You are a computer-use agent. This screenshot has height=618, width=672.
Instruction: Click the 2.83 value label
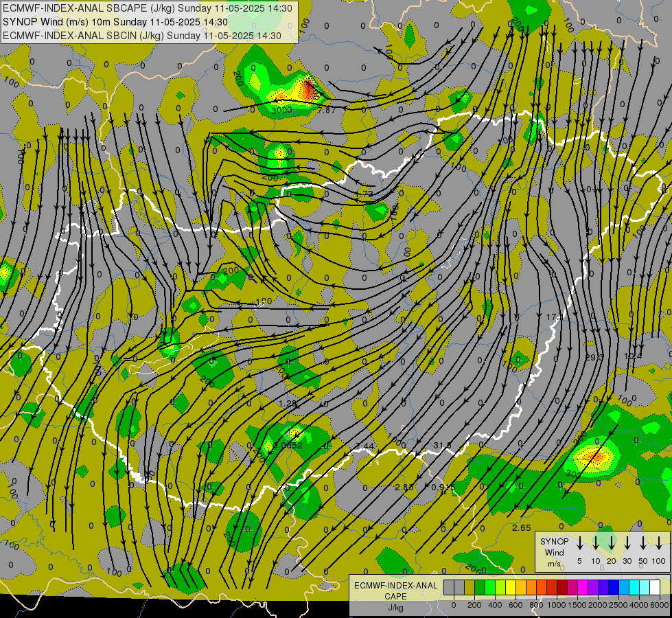click(x=404, y=488)
